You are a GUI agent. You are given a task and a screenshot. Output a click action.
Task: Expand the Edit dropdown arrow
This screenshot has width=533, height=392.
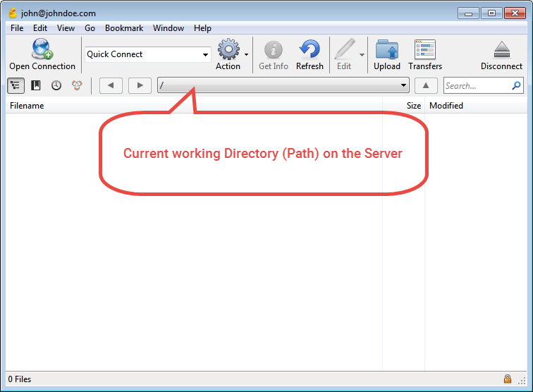point(362,54)
